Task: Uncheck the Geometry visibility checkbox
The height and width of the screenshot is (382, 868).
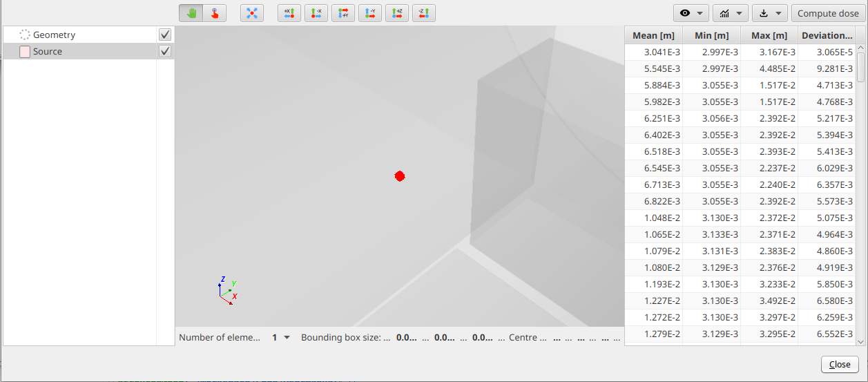Action: [x=165, y=35]
